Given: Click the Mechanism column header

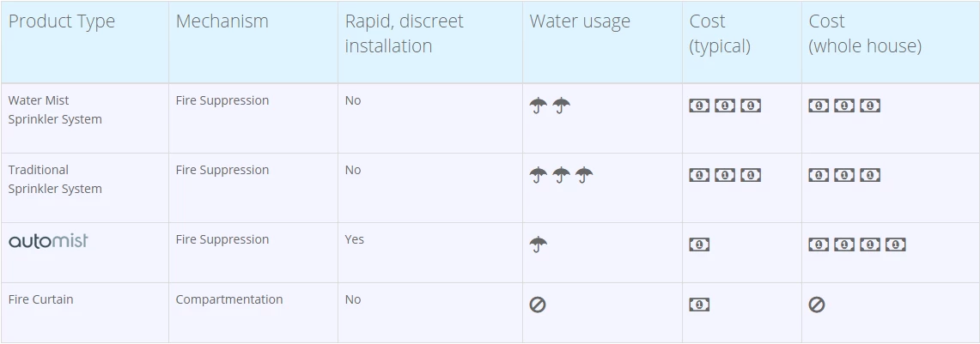Looking at the screenshot, I should (x=222, y=21).
